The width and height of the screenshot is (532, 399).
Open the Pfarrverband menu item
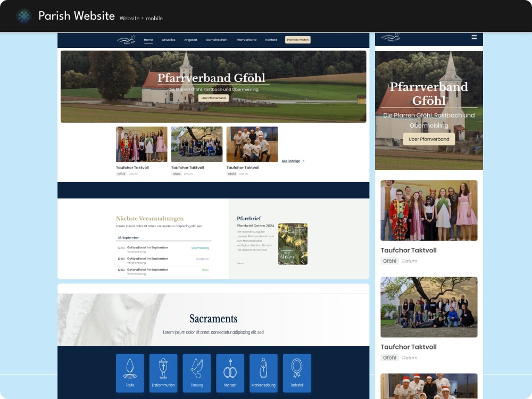point(246,40)
